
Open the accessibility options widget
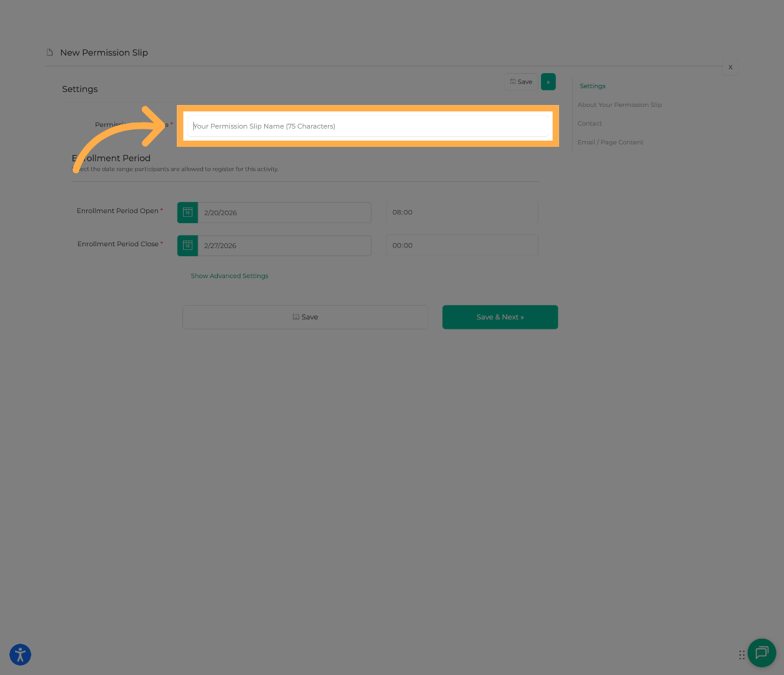(20, 654)
